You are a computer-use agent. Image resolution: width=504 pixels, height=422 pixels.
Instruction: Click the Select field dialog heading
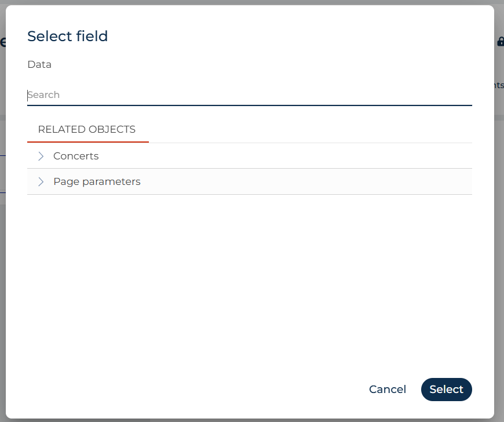point(68,36)
